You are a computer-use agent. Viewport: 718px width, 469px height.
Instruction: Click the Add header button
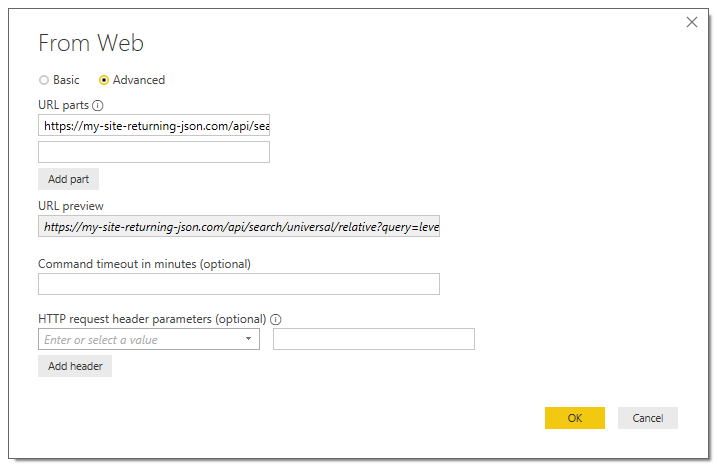(x=75, y=366)
